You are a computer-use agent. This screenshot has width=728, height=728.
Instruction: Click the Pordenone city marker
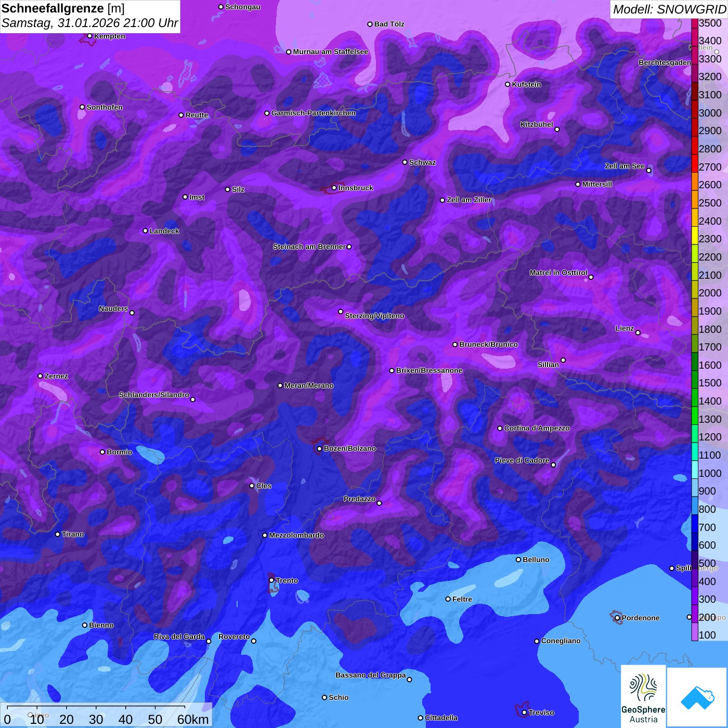617,618
